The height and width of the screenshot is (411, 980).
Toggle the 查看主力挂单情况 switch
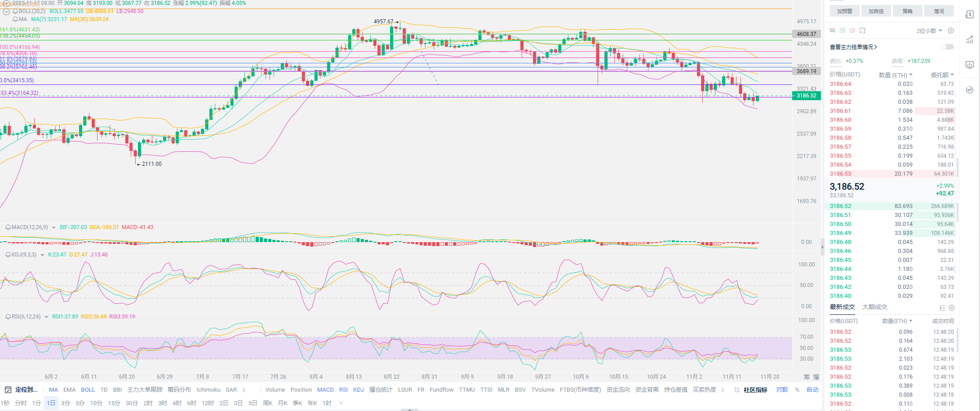[947, 47]
